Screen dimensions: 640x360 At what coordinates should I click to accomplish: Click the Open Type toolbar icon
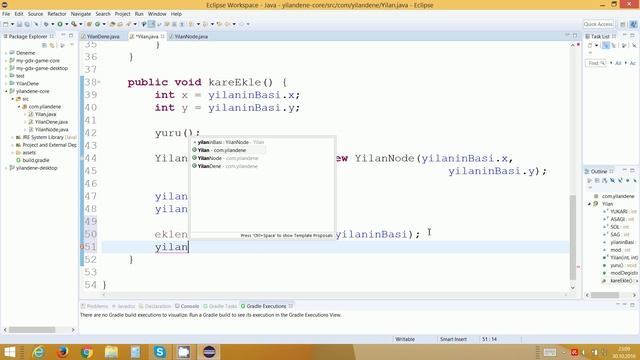112,24
